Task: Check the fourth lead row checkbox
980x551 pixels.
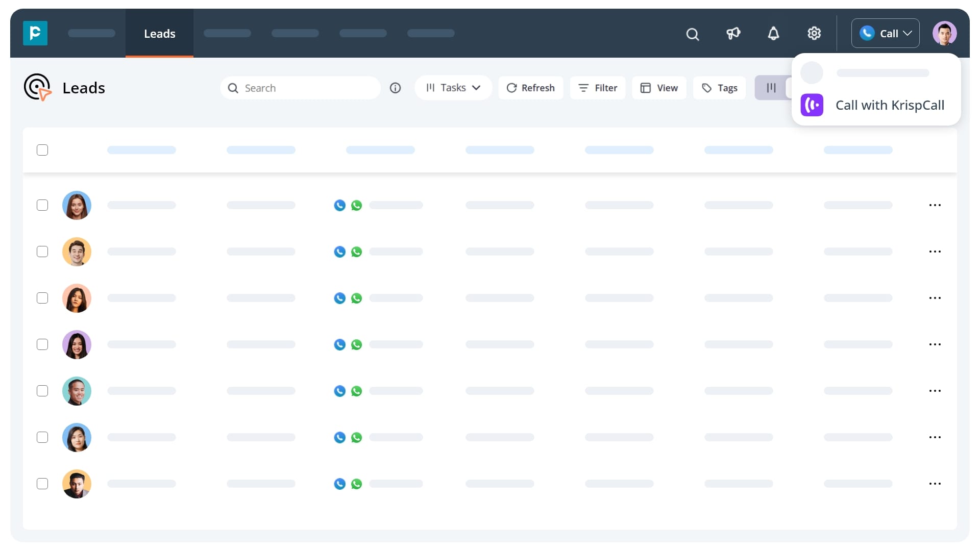Action: pos(42,344)
